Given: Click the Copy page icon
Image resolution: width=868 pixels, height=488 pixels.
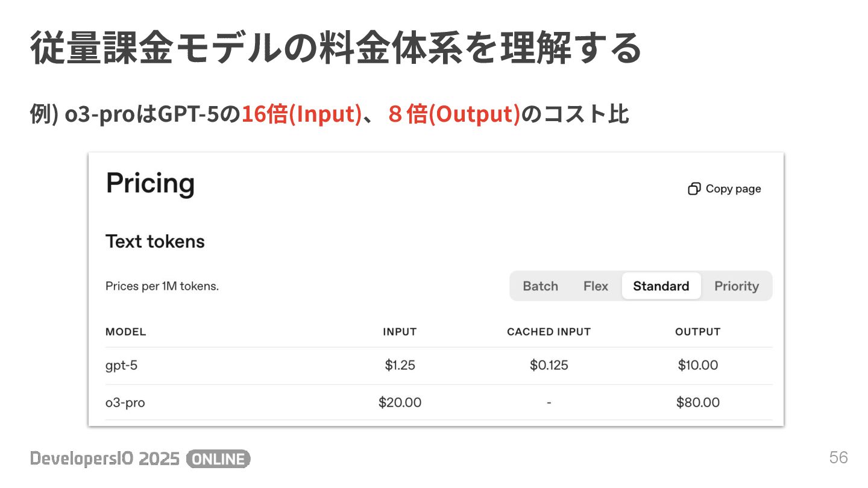Looking at the screenshot, I should point(694,189).
